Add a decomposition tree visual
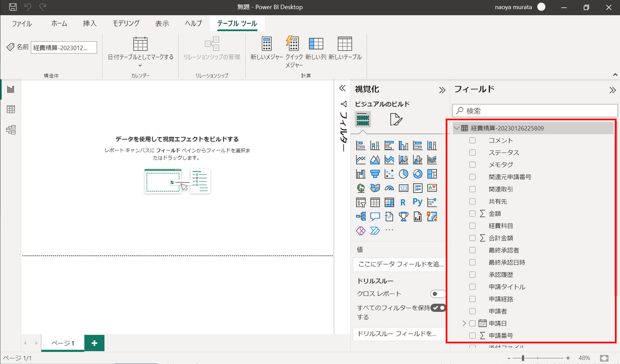This screenshot has height=364, width=620. pos(361,217)
